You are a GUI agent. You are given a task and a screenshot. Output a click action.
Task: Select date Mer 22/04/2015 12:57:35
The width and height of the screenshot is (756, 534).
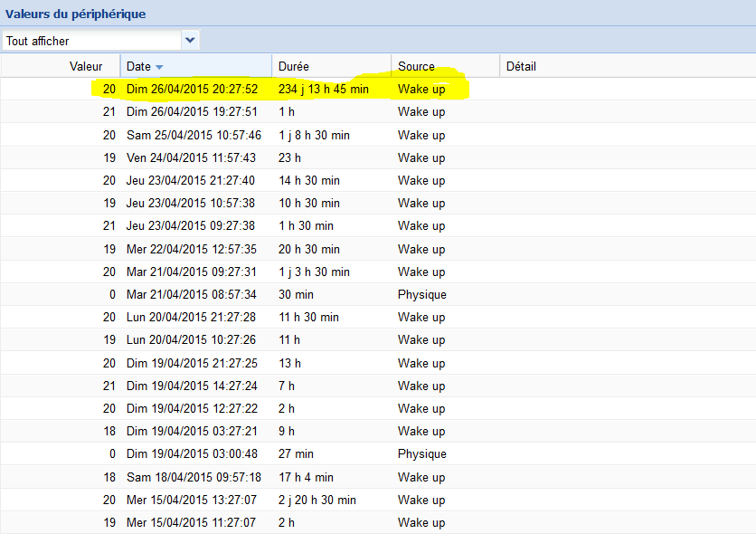coord(192,250)
